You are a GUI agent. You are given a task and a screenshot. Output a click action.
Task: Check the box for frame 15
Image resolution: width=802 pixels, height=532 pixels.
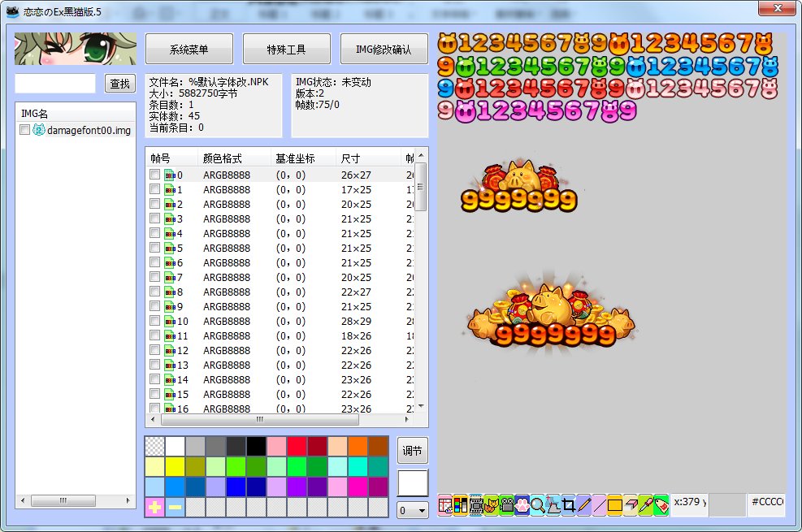click(154, 394)
